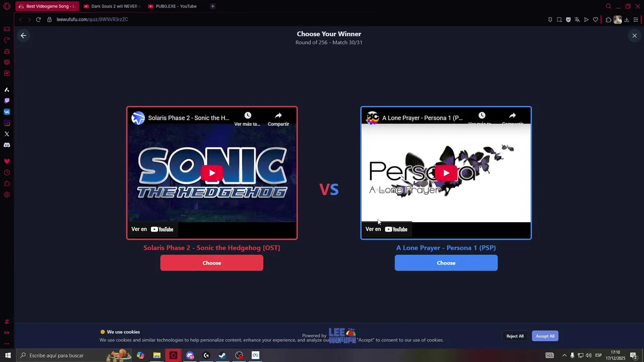Viewport: 644px width, 362px height.
Task: Open A Lone Prayer video title link
Action: 423,118
